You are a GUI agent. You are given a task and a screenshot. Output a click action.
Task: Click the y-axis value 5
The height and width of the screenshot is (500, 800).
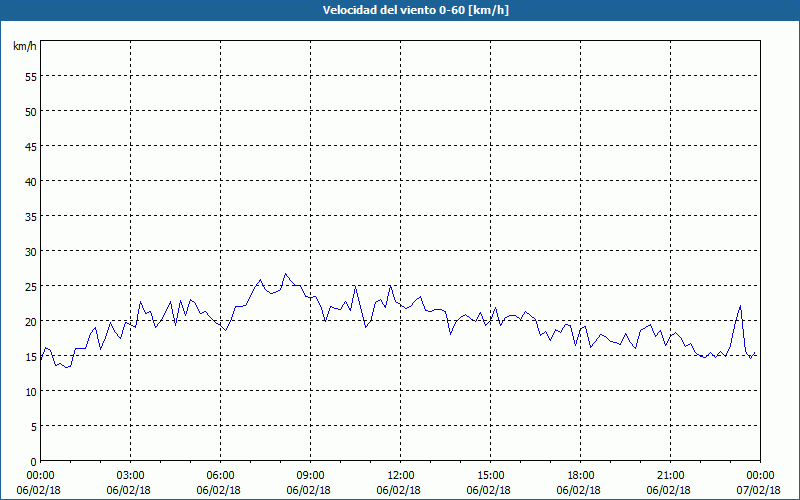tap(34, 427)
